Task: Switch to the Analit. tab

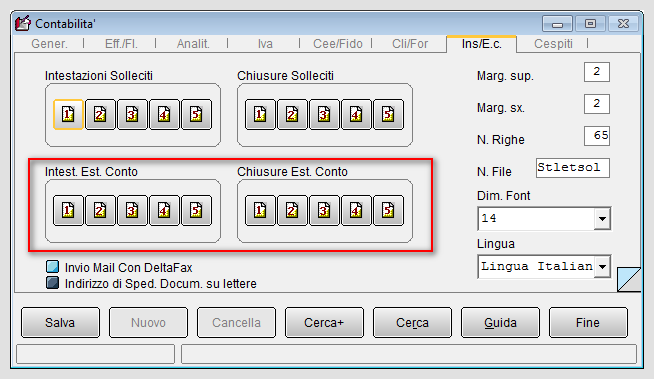Action: click(193, 44)
